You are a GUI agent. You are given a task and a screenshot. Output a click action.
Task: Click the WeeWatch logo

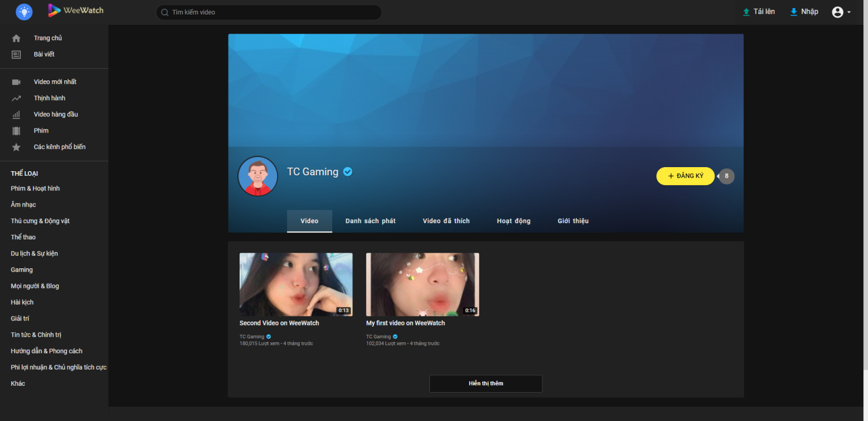click(76, 10)
